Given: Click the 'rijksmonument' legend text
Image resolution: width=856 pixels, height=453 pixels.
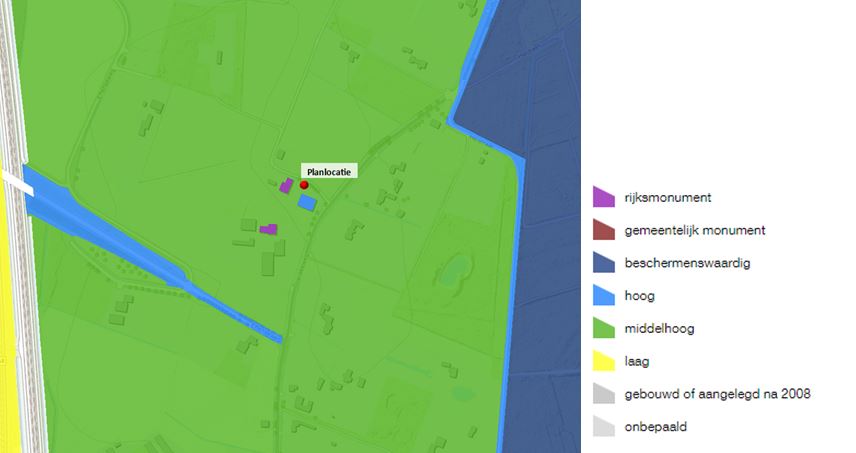Looking at the screenshot, I should pos(668,198).
